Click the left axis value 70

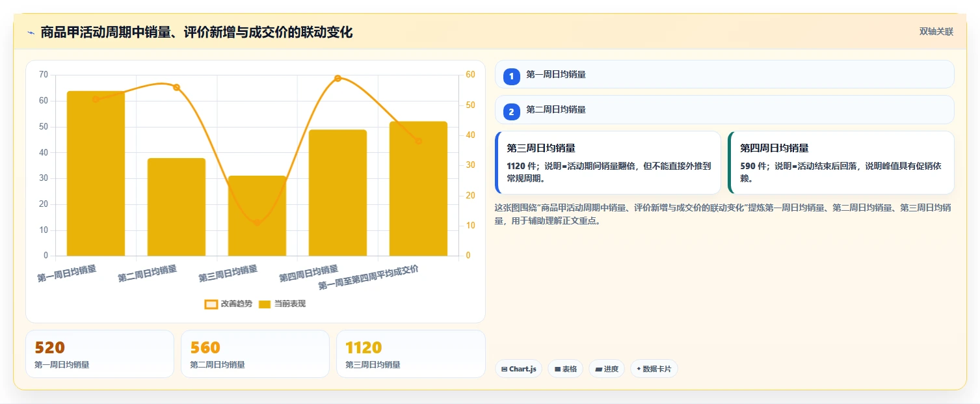(x=43, y=74)
